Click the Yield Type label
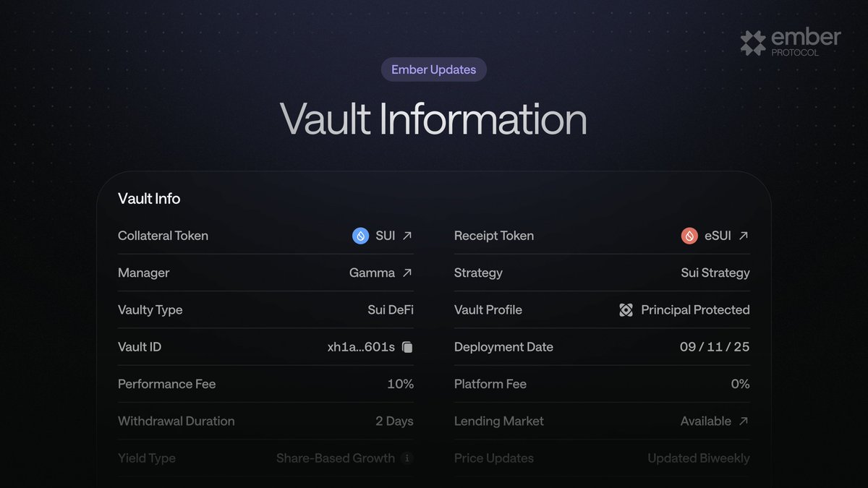 coord(147,458)
